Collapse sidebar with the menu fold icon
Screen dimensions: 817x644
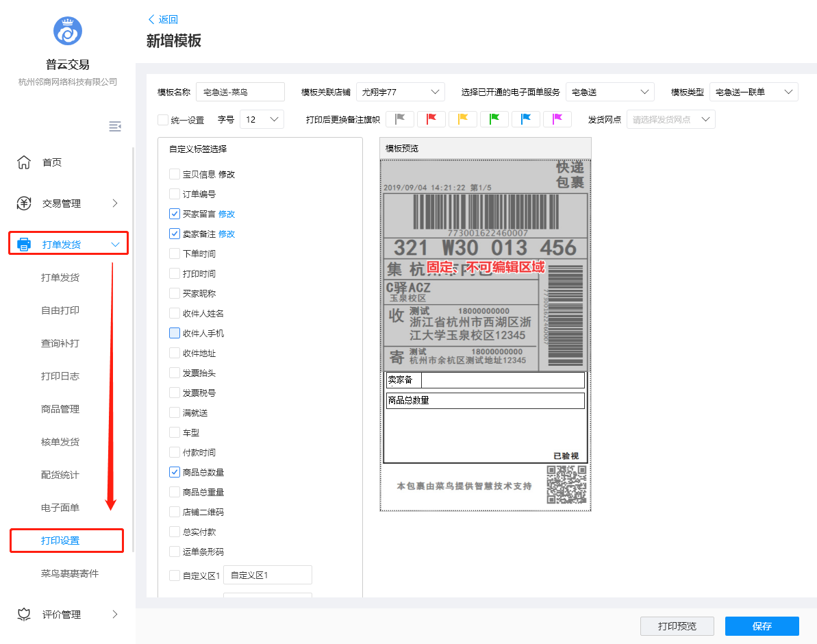tap(114, 126)
